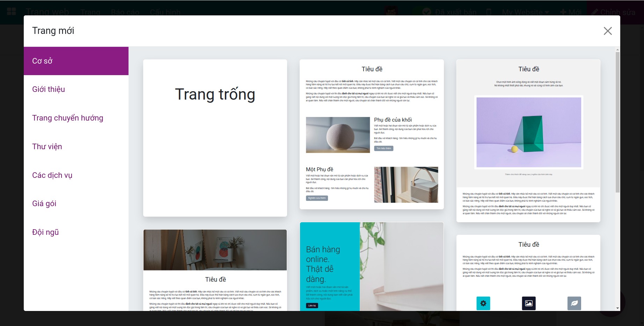
Task: Click the mobile preview icon in top bar
Action: tap(489, 12)
